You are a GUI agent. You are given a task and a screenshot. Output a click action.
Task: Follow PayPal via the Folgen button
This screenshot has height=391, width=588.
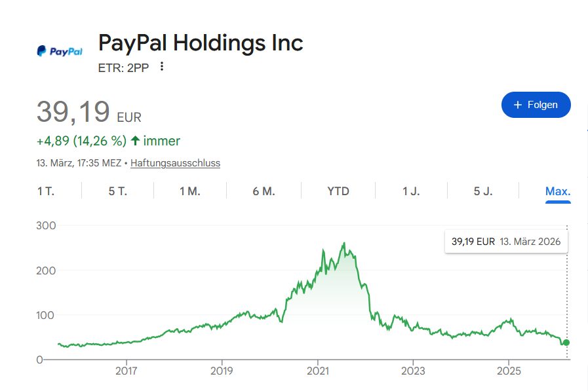tap(536, 105)
